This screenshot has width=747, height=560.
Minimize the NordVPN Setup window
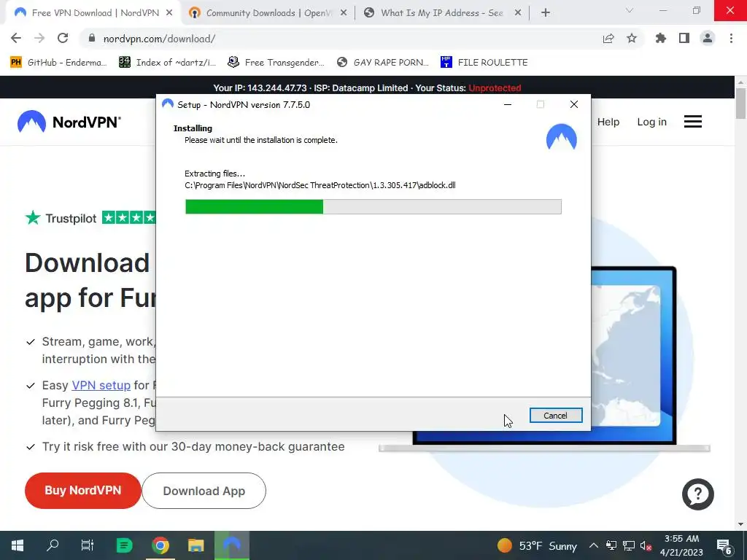(x=508, y=104)
